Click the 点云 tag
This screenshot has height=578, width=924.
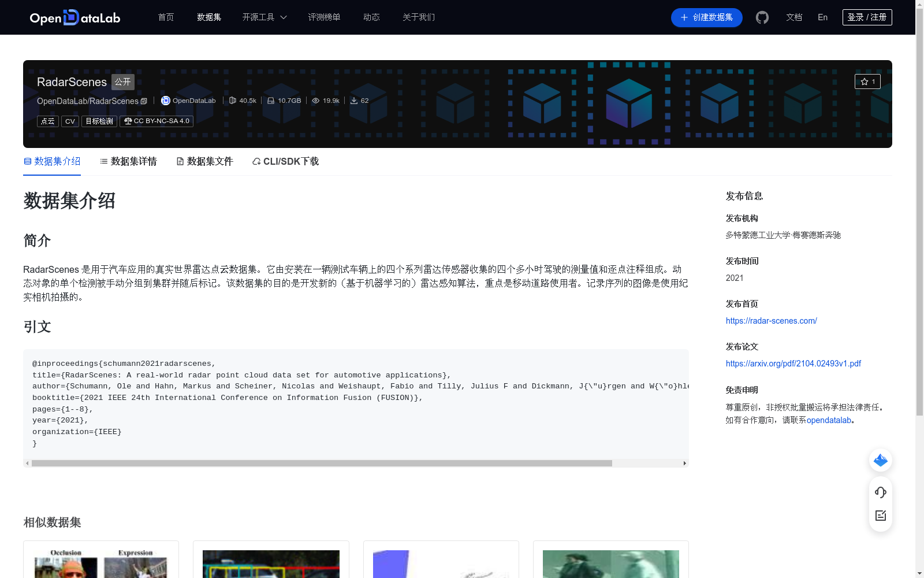[x=48, y=121]
